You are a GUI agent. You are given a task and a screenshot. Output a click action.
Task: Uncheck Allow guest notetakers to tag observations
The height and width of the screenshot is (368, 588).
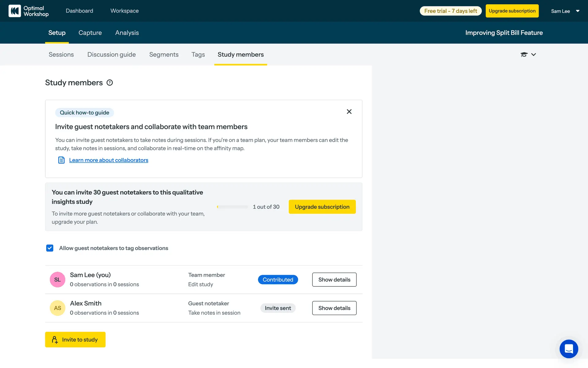pyautogui.click(x=50, y=248)
